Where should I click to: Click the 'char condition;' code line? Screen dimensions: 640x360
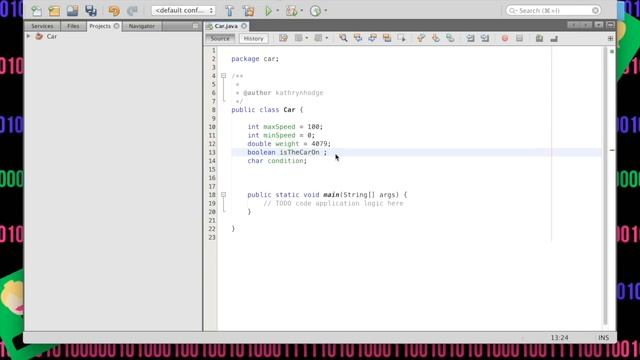pos(277,161)
